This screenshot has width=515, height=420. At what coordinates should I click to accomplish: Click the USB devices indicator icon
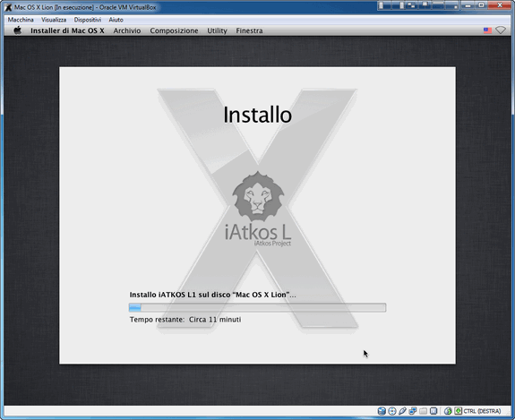click(403, 411)
